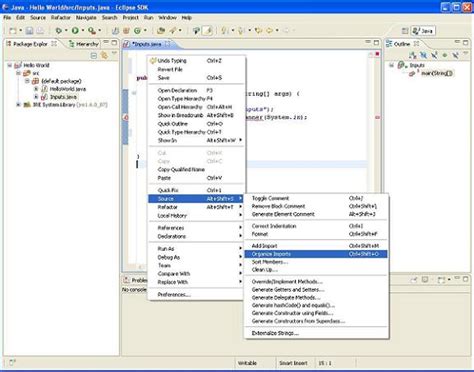Minimize the Package Explorer panel
This screenshot has height=372, width=474.
pos(106,42)
